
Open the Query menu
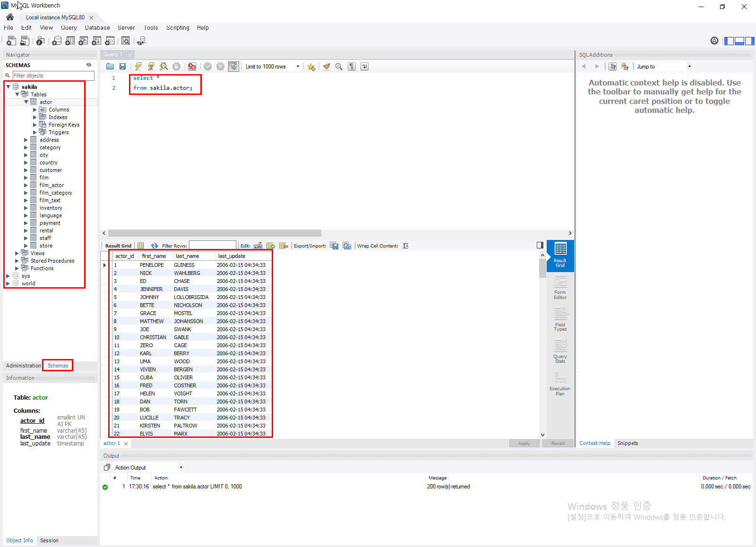69,28
